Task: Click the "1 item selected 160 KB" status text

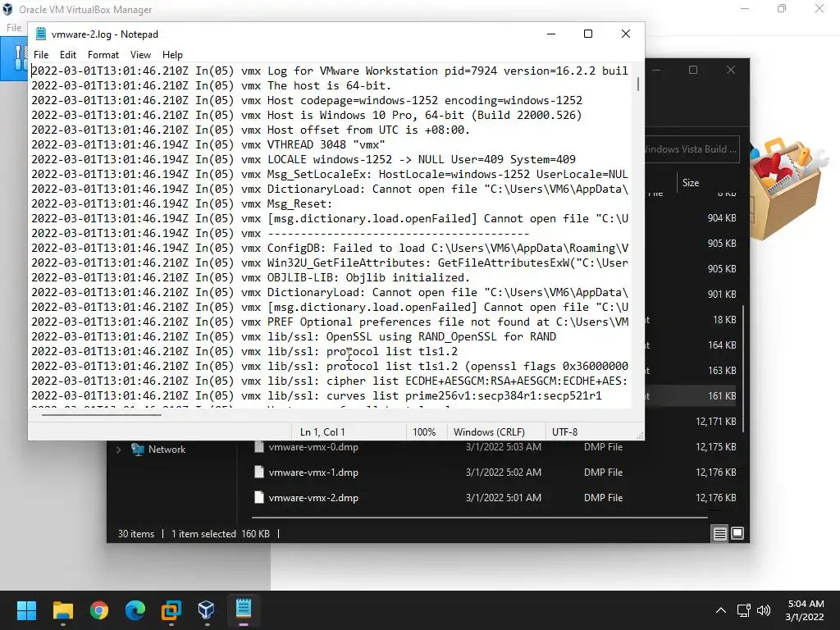Action: [221, 533]
